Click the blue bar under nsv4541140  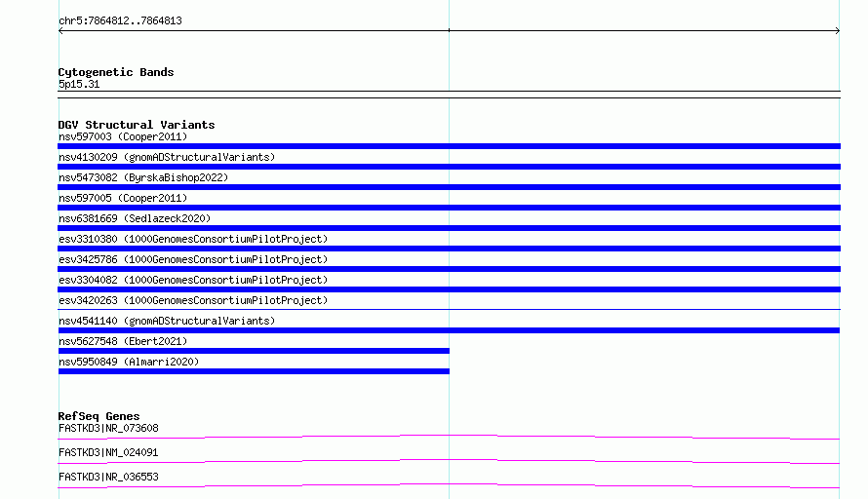(449, 330)
